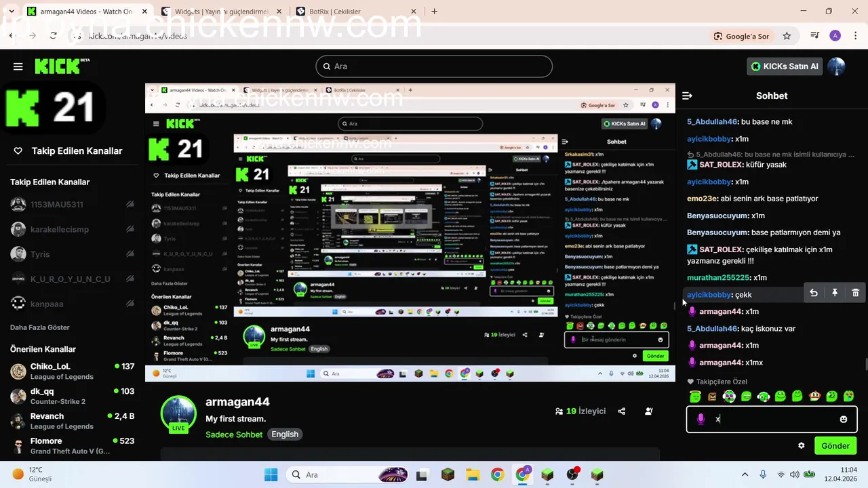Viewport: 868px width, 488px height.
Task: Open the Windows Start menu
Action: point(271,474)
